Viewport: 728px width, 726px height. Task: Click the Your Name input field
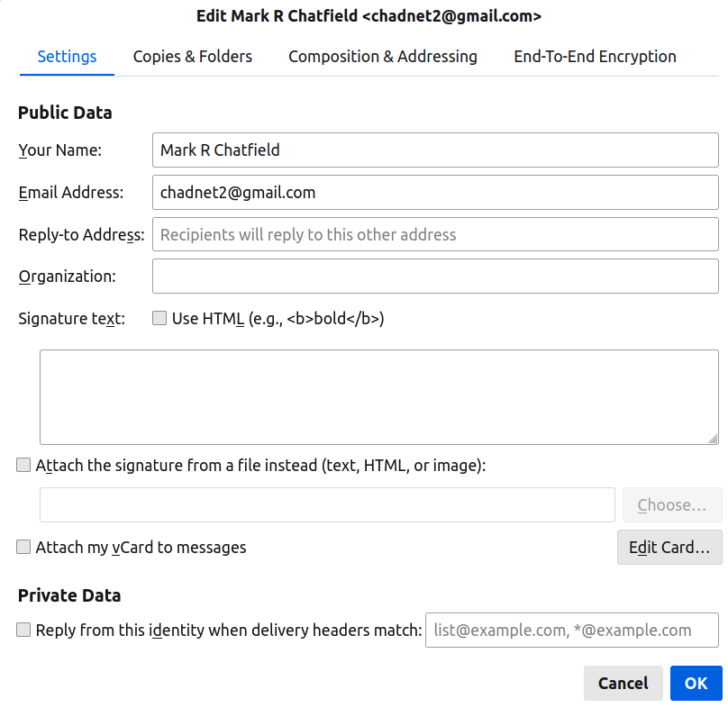pos(435,150)
